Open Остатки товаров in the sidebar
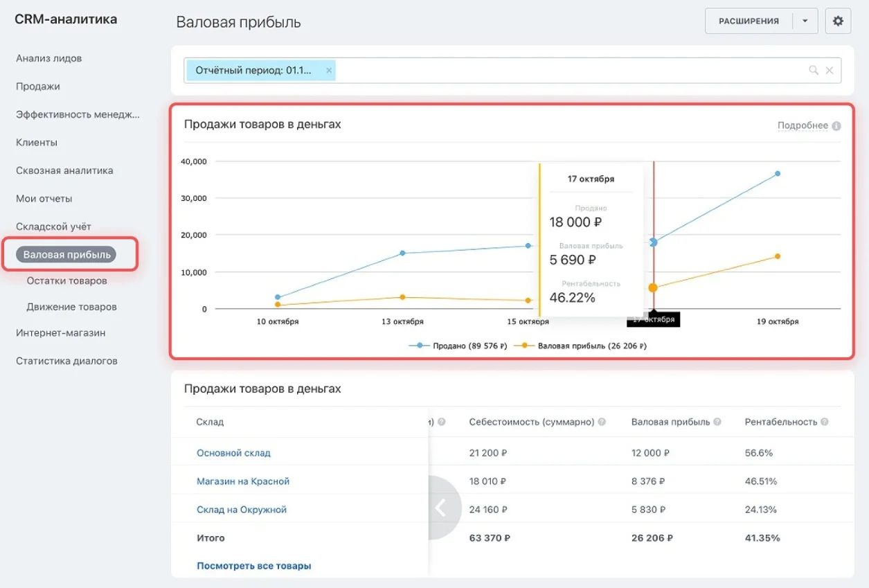 point(66,281)
